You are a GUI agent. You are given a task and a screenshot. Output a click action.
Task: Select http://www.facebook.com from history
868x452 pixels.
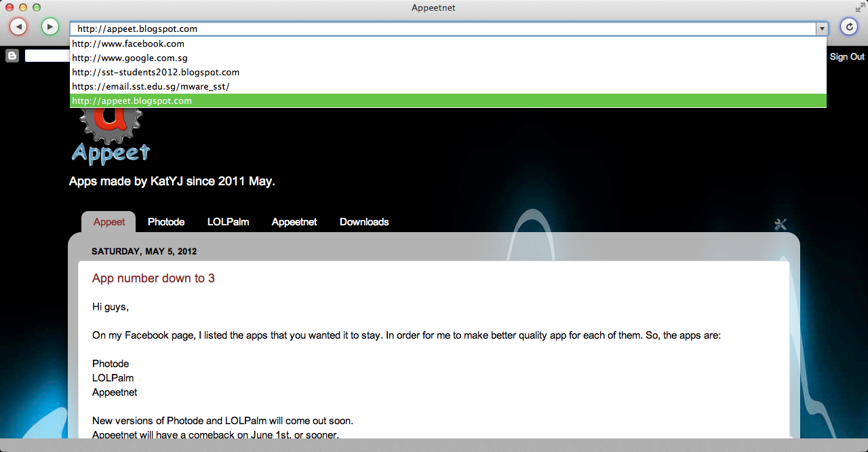click(x=448, y=43)
